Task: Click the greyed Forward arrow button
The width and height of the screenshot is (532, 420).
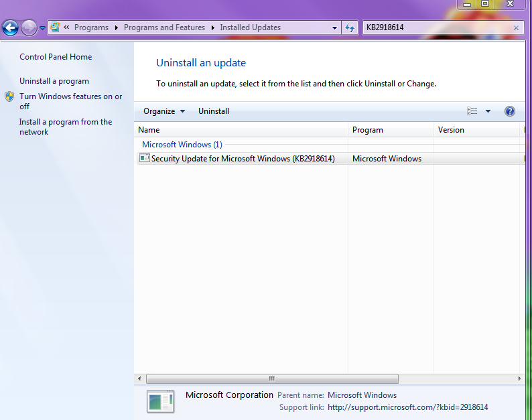Action: coord(29,28)
